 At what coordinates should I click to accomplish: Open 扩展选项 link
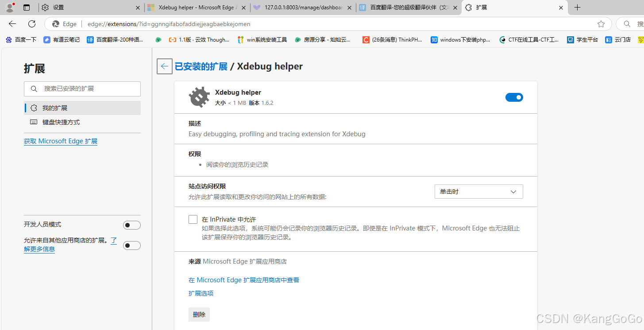[201, 293]
